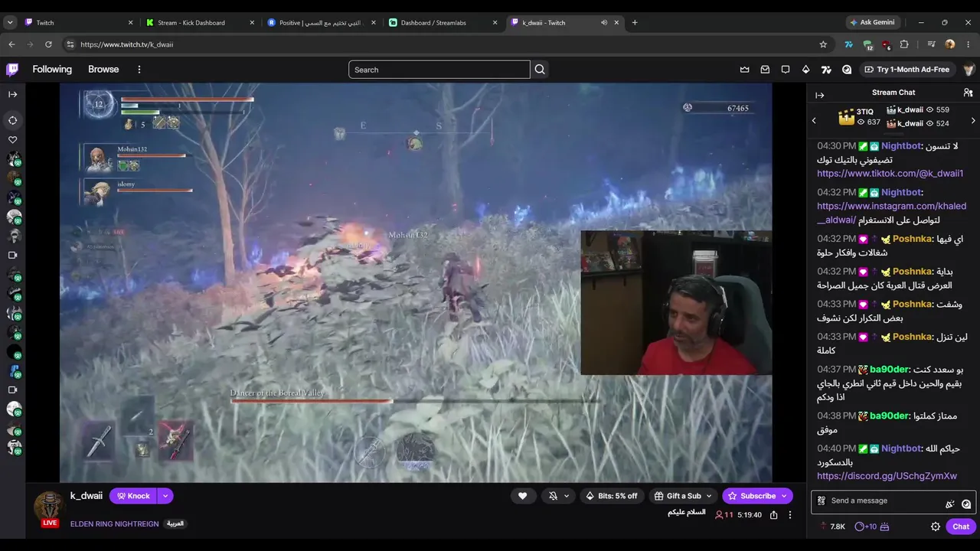Click the Get Bits diamond icon in top nav
980x551 pixels.
pos(805,70)
